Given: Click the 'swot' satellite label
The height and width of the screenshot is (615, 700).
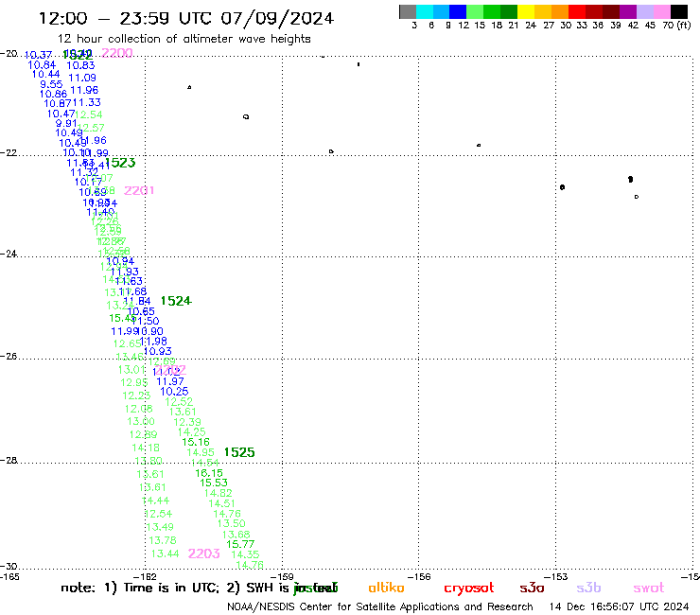Looking at the screenshot, I should [649, 589].
